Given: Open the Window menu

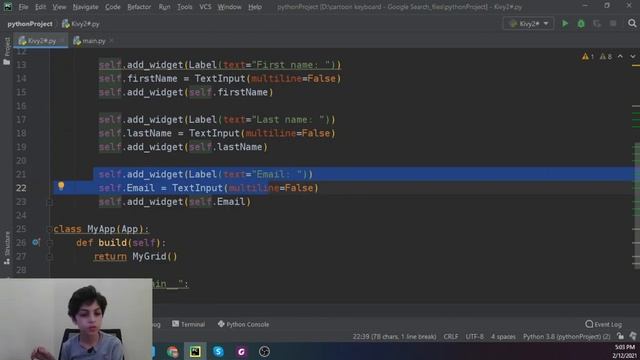Looking at the screenshot, I should (229, 7).
